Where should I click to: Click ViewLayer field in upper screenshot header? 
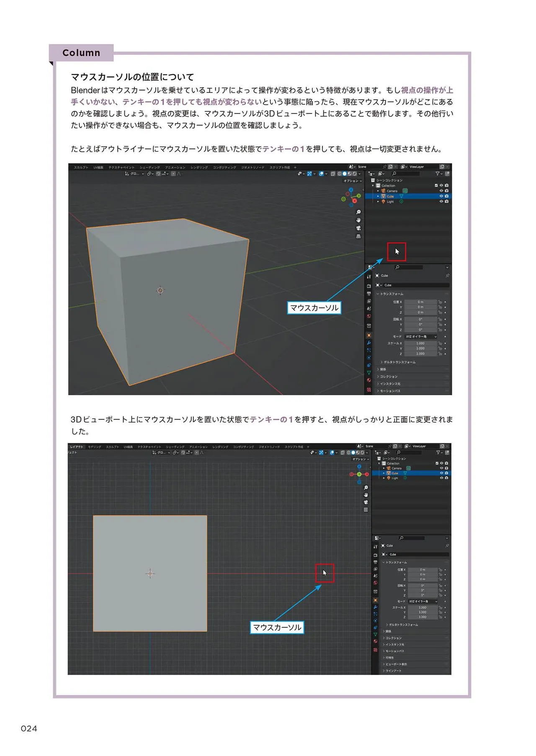[423, 167]
